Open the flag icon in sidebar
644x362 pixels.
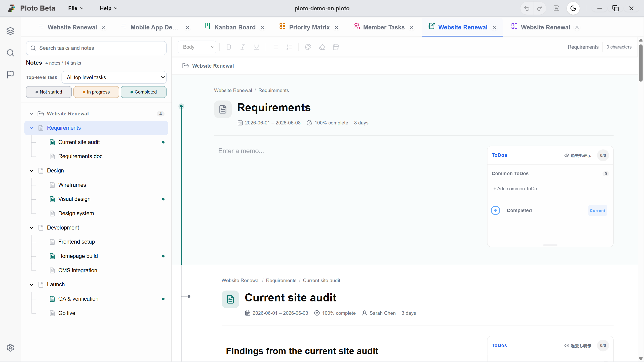point(10,74)
